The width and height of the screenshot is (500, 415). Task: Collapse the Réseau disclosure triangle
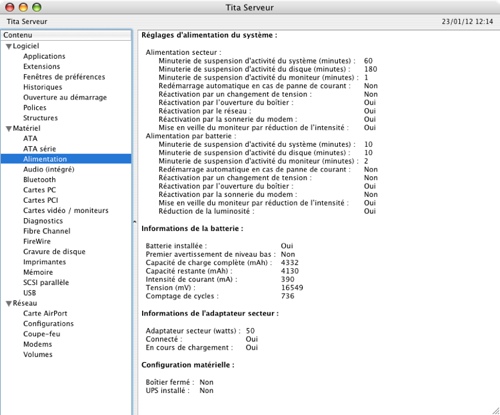click(x=9, y=304)
